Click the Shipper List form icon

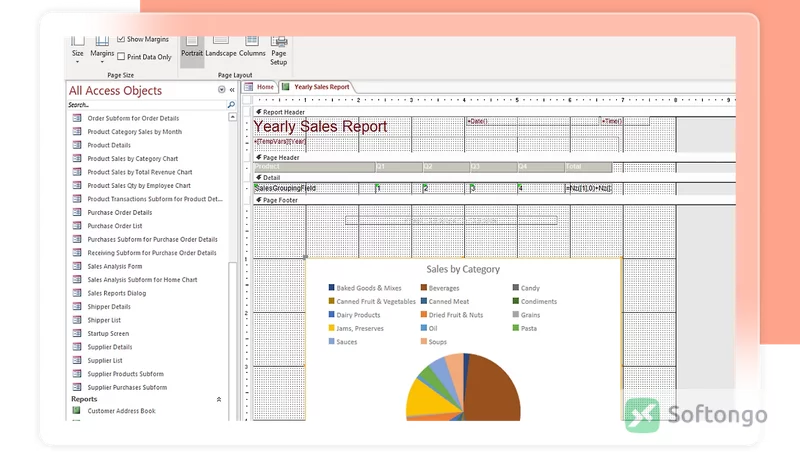[x=77, y=320]
